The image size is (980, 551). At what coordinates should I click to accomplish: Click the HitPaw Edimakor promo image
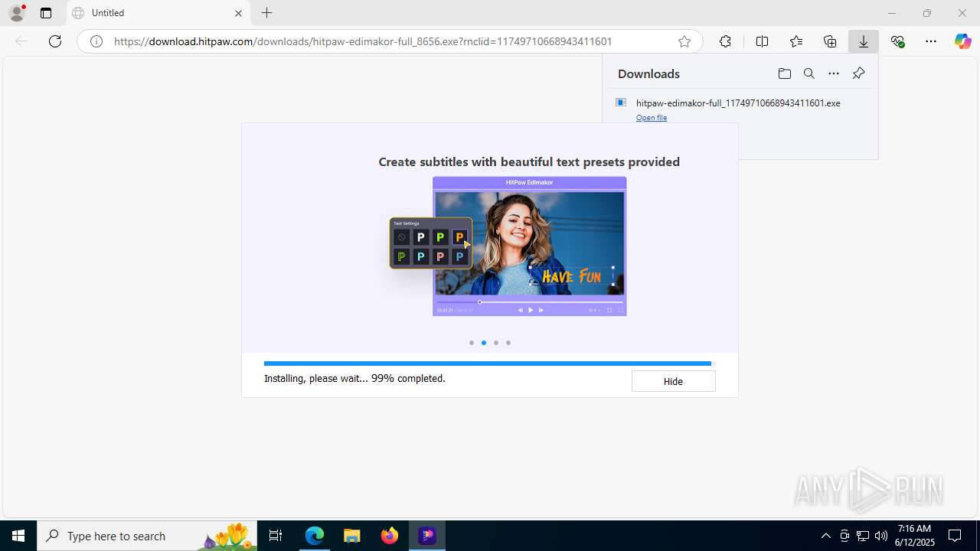[x=508, y=246]
